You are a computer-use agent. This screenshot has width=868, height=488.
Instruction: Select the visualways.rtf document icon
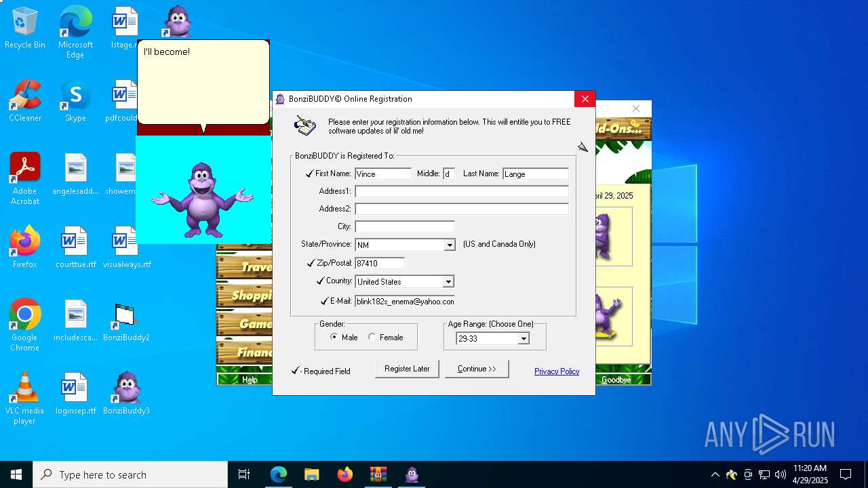[x=127, y=247]
